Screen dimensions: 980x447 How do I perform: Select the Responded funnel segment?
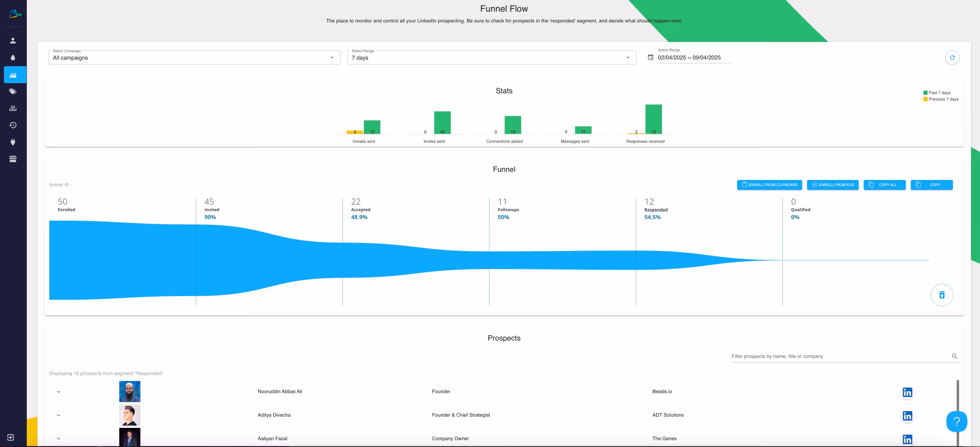point(655,210)
